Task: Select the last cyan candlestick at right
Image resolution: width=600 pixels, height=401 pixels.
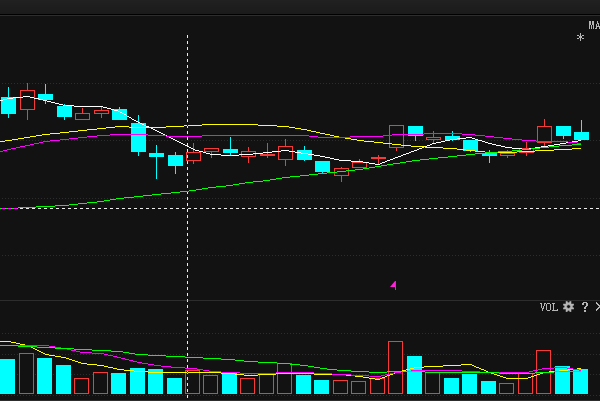Action: 581,136
